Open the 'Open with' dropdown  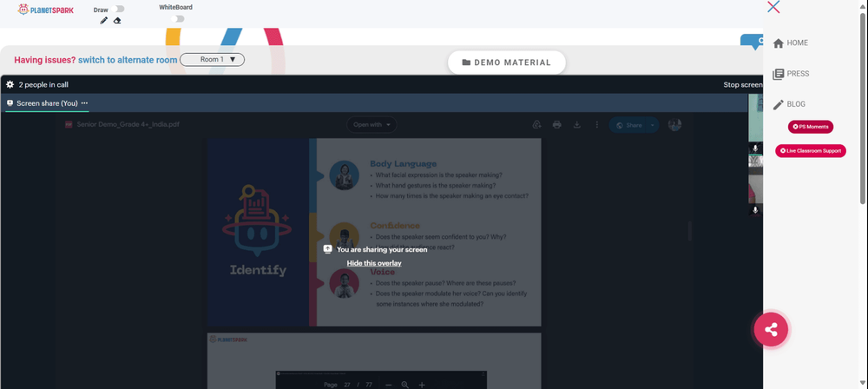click(x=372, y=125)
